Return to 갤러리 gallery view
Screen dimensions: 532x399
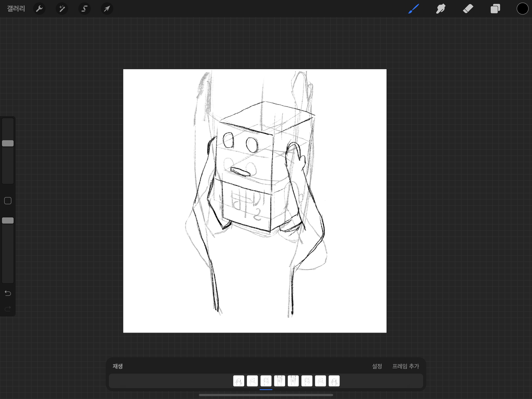[16, 9]
